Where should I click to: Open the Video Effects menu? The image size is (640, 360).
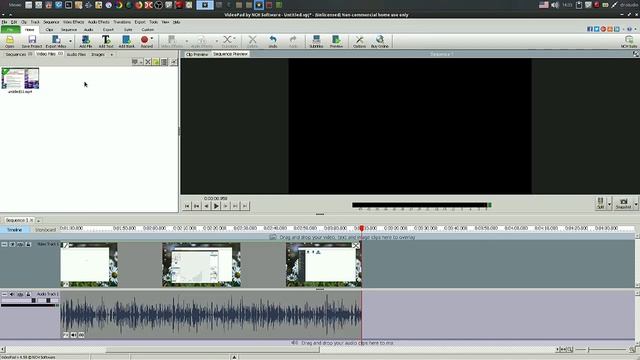point(73,22)
